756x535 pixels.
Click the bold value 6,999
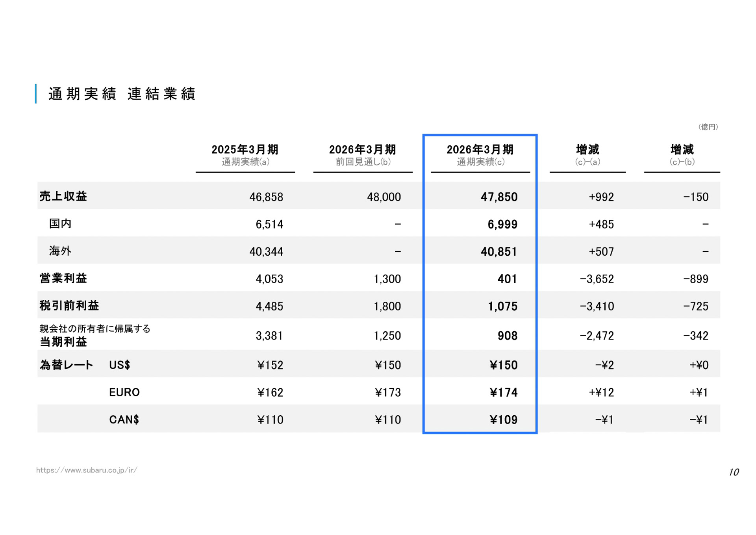point(502,225)
